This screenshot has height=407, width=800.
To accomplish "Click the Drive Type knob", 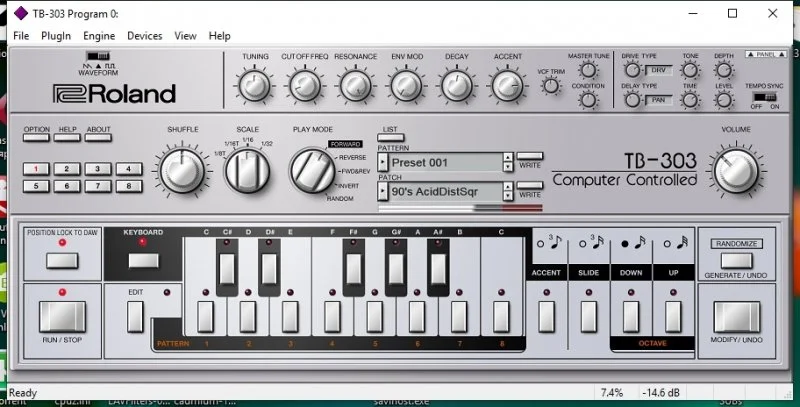I will 632,70.
